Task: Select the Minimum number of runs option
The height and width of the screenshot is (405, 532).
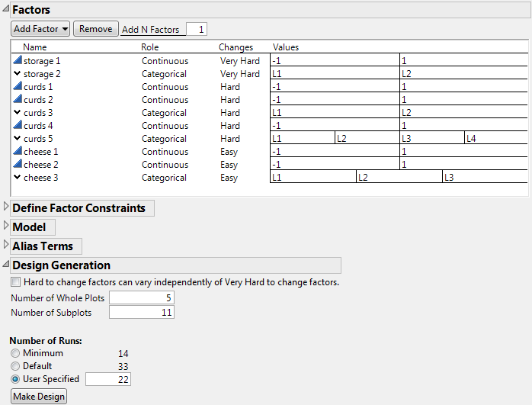Action: [x=14, y=354]
